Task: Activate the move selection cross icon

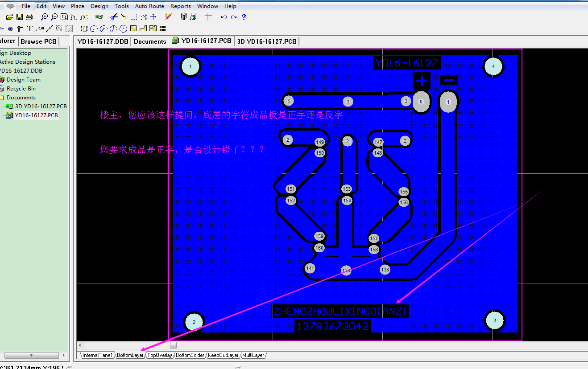Action: point(153,17)
